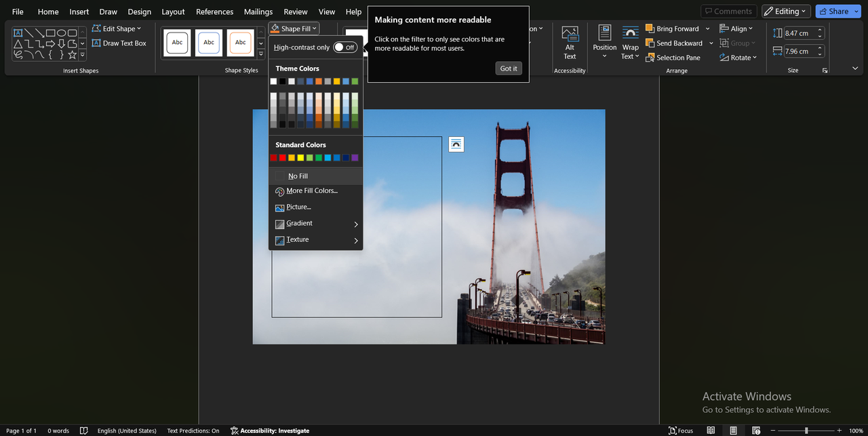This screenshot has width=868, height=436.
Task: Open the Size dialog launcher
Action: tap(825, 71)
